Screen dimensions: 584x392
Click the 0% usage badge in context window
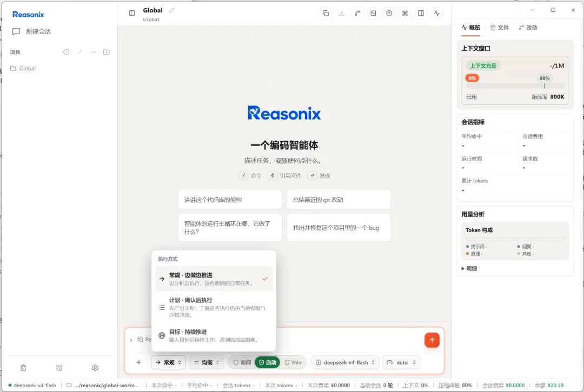pos(472,78)
